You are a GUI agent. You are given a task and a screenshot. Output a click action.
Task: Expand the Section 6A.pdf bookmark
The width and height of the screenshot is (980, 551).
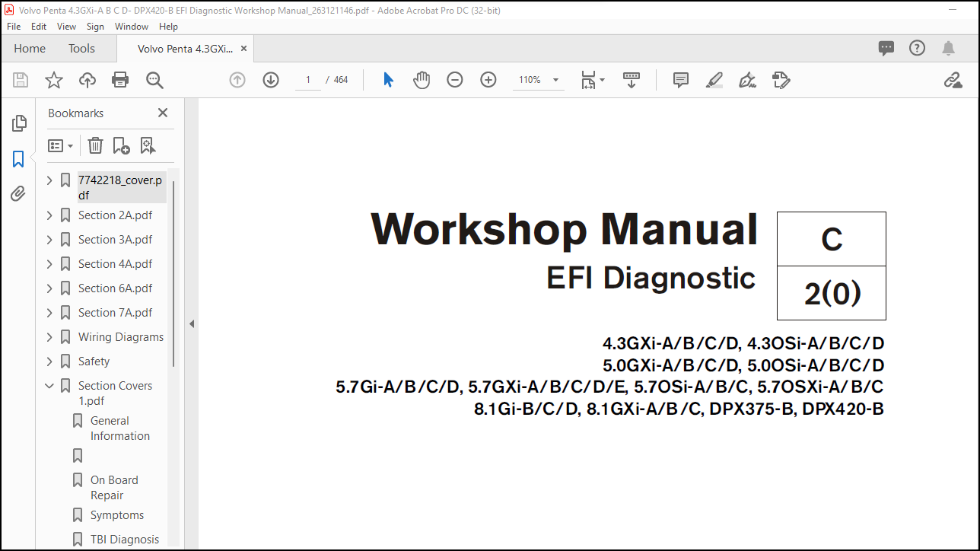coord(49,288)
